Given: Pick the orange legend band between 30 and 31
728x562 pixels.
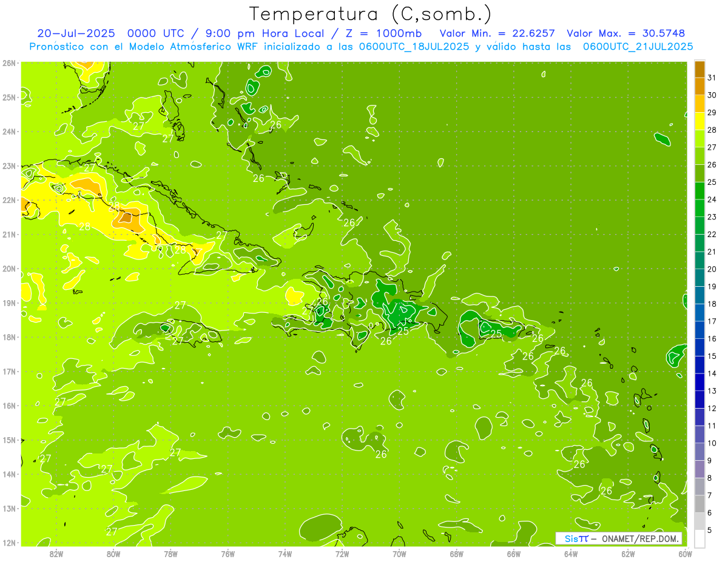Looking at the screenshot, I should 699,87.
